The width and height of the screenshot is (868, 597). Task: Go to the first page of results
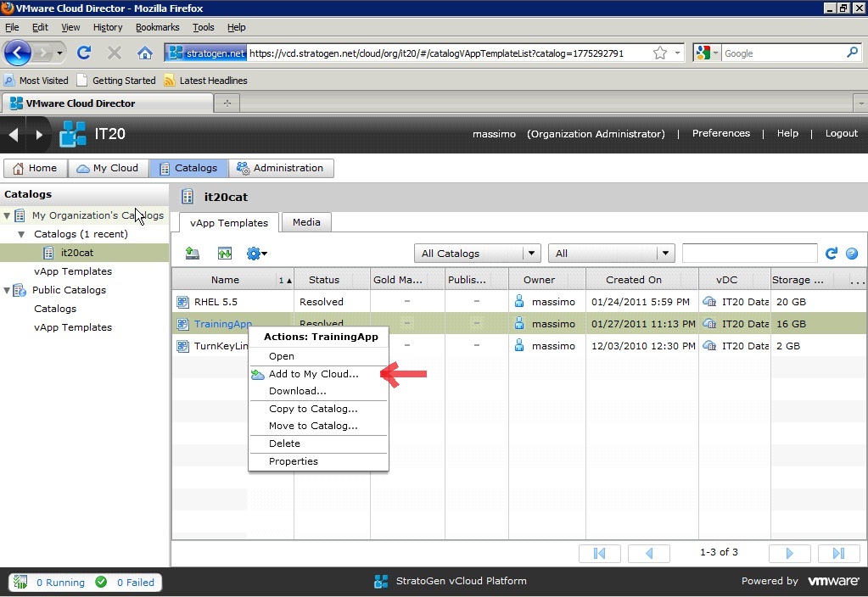click(x=600, y=553)
